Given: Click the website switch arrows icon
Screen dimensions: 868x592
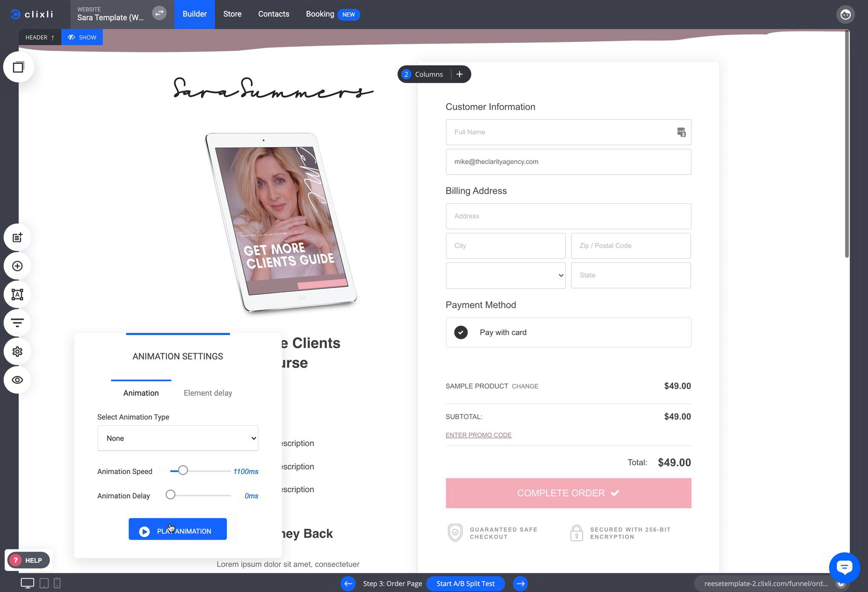Looking at the screenshot, I should (x=159, y=13).
